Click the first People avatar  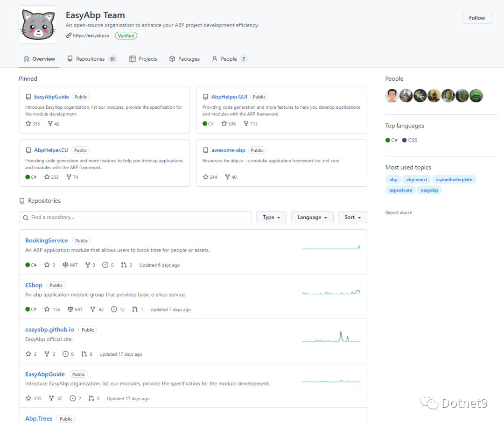pyautogui.click(x=392, y=96)
